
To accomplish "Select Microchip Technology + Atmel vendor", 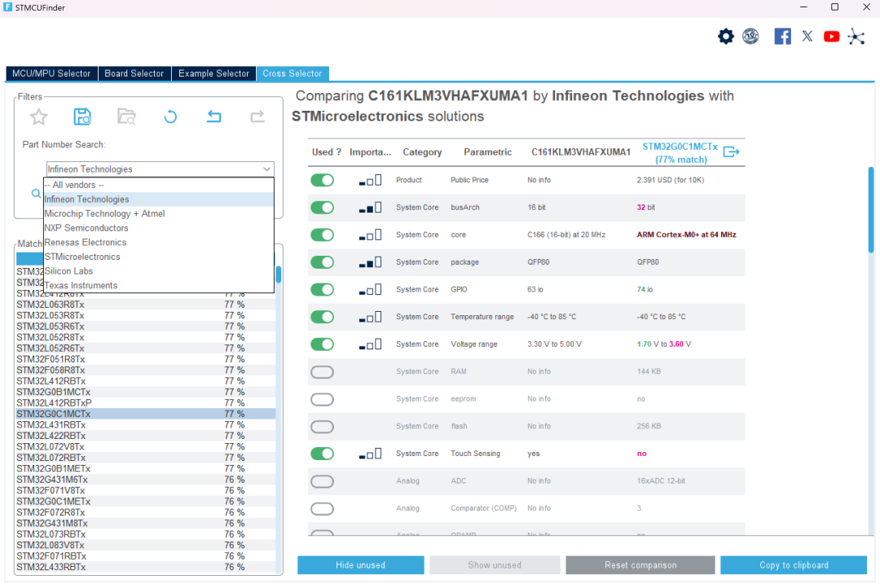I will pos(159,213).
